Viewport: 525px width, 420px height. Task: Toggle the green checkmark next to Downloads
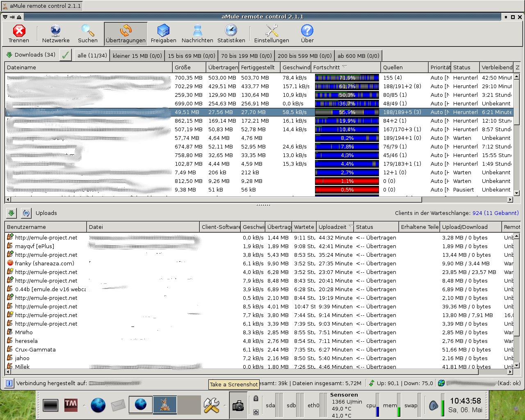(65, 55)
